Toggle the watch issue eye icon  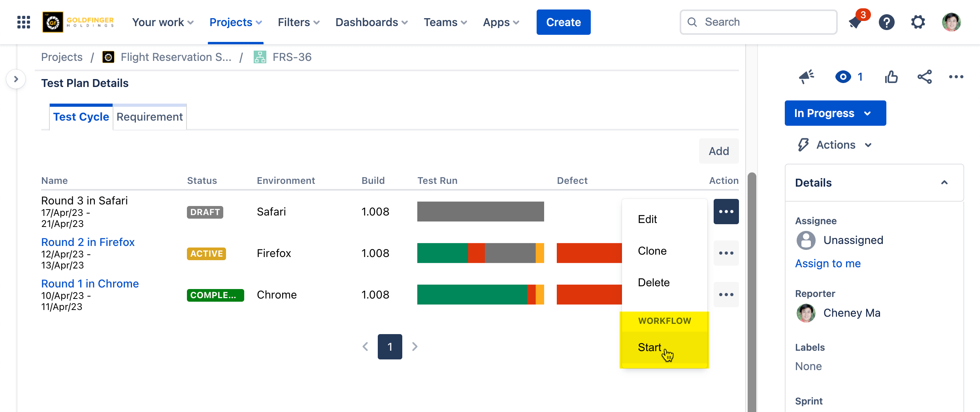coord(843,77)
